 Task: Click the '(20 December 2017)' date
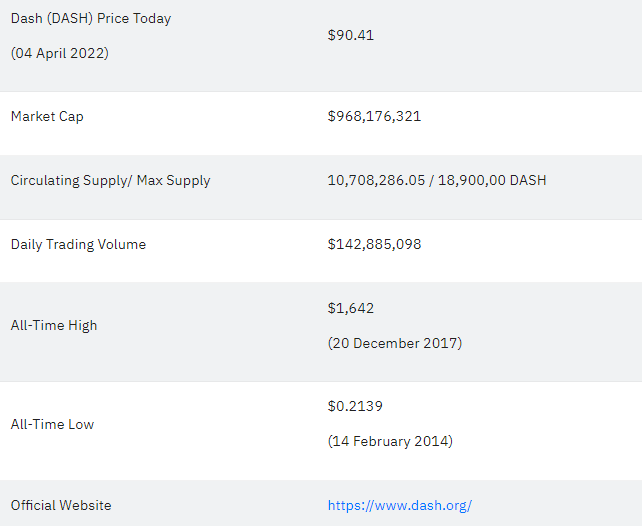[395, 343]
